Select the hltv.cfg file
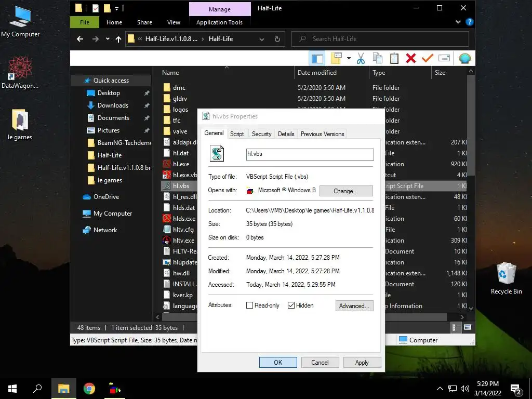The width and height of the screenshot is (532, 399). coord(183,230)
